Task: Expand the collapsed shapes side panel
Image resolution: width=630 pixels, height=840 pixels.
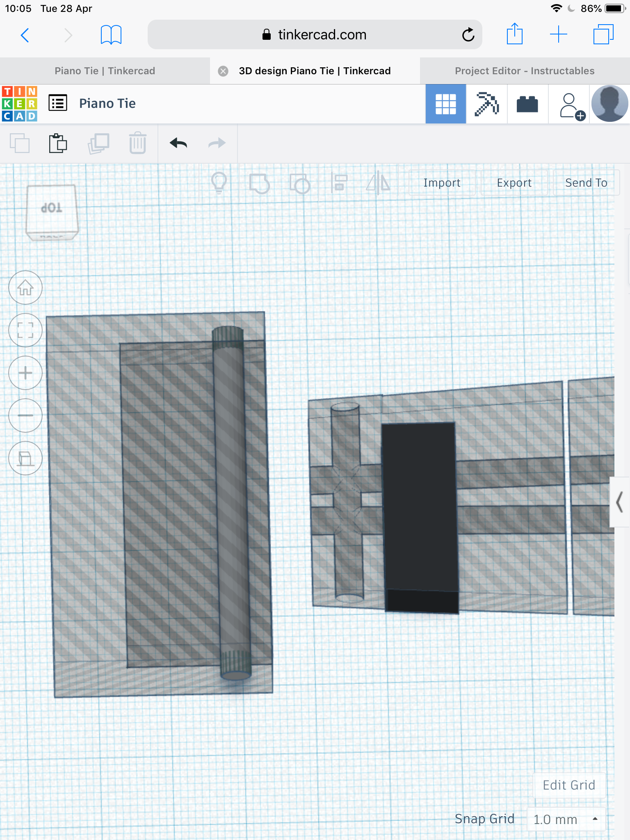Action: click(620, 502)
